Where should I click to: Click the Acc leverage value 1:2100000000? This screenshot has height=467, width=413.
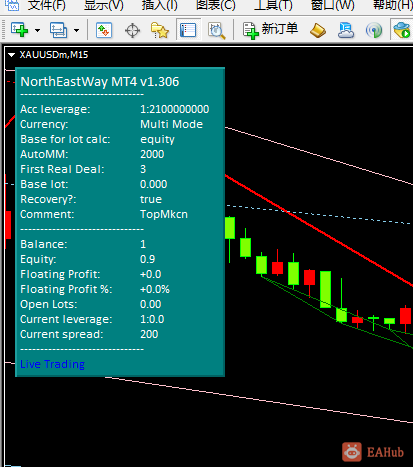coord(175,109)
